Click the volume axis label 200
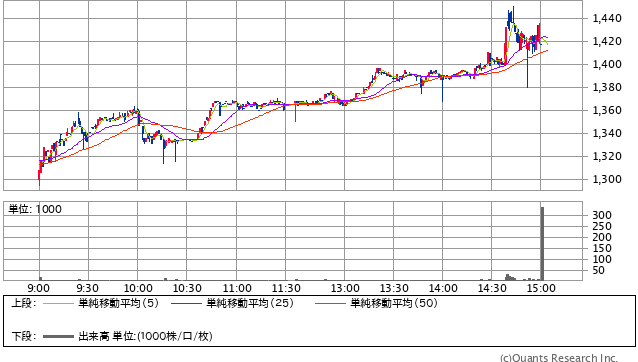Viewport: 638px width, 362px height. (x=602, y=237)
